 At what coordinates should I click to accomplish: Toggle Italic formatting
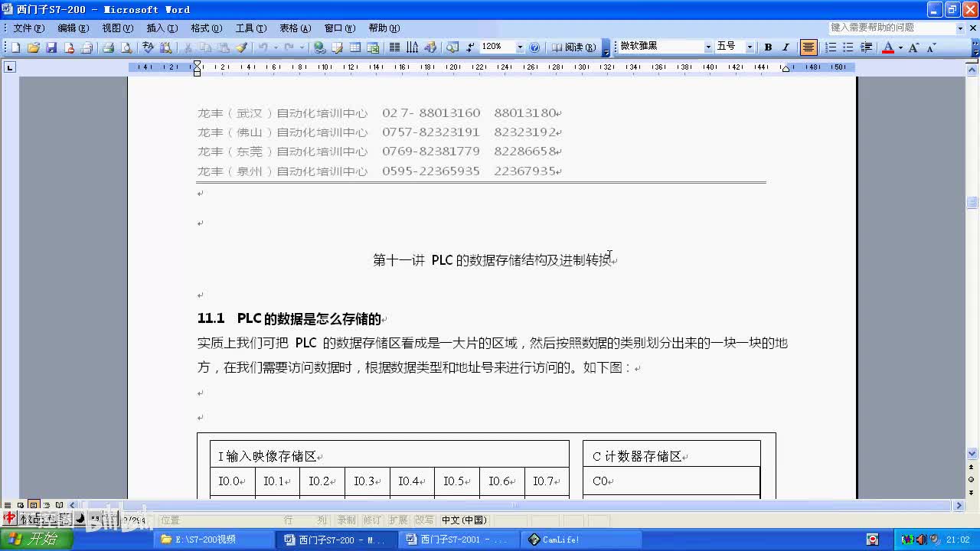(x=786, y=47)
